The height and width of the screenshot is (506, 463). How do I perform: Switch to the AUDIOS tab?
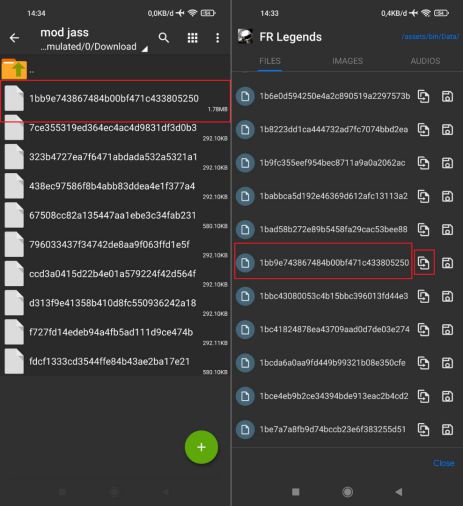[x=425, y=61]
